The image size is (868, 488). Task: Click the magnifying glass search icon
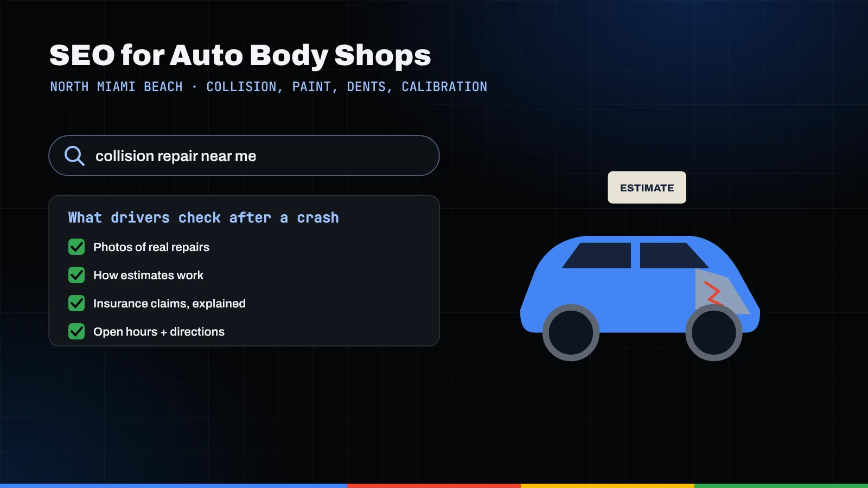[x=74, y=156]
